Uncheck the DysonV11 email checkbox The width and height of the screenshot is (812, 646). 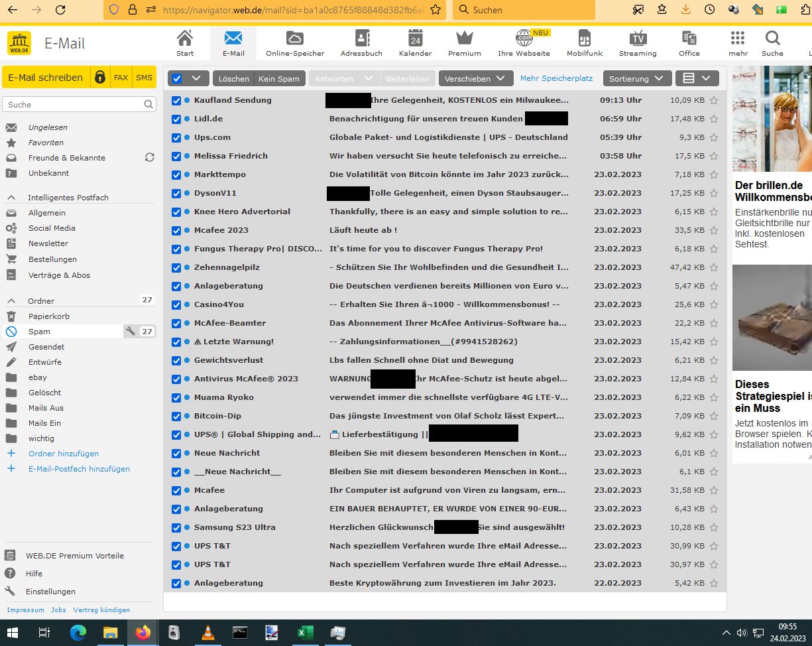pos(176,193)
